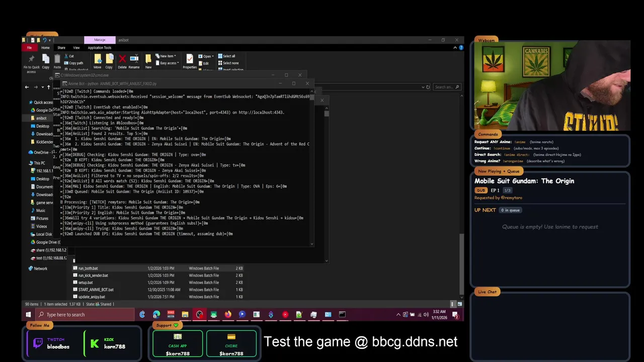Image resolution: width=644 pixels, height=362 pixels.
Task: Click the Manage contextual tab
Action: coord(100,40)
